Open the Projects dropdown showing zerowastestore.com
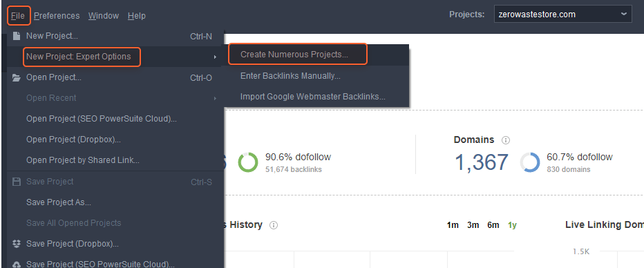The width and height of the screenshot is (644, 268). tap(562, 15)
